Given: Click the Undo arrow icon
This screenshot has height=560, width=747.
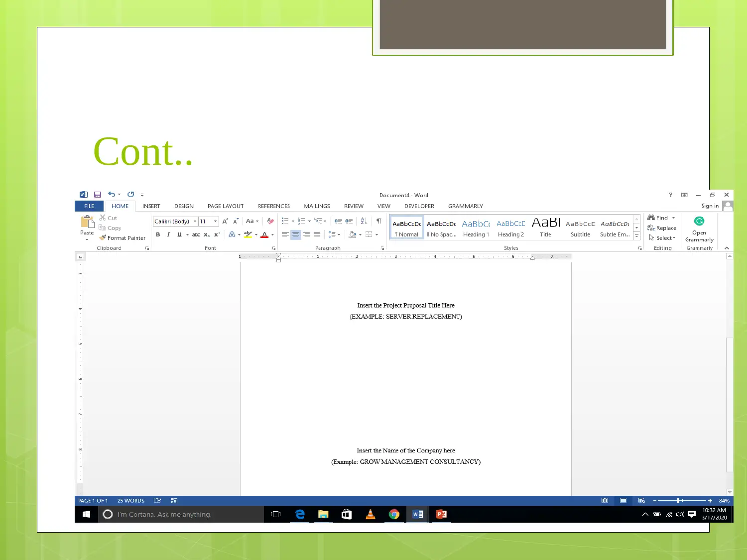Looking at the screenshot, I should pyautogui.click(x=112, y=195).
